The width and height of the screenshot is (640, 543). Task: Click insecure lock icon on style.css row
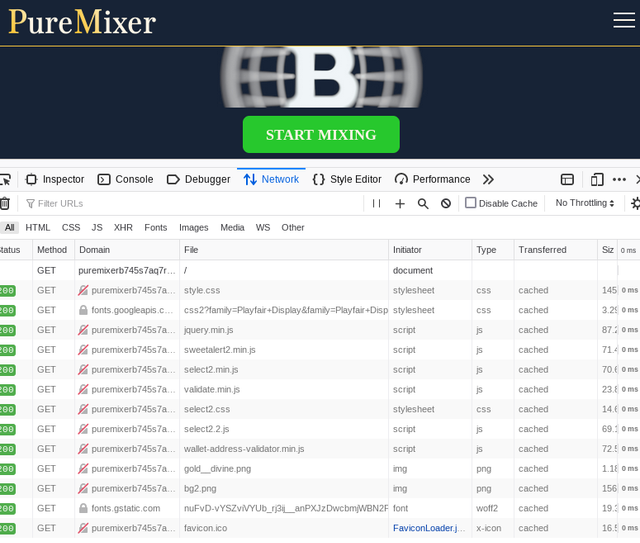pos(83,290)
